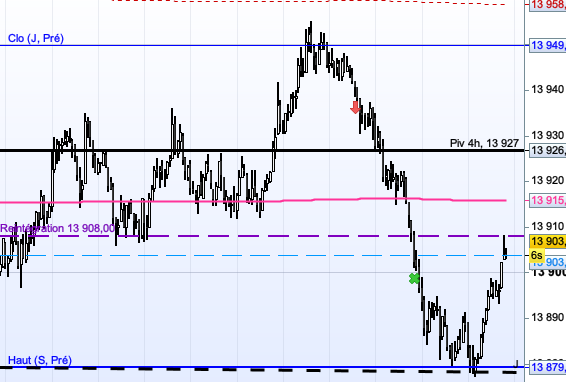Click the Piv 4h, 13 927 label
Viewport: 566px width, 382px height.
click(484, 143)
